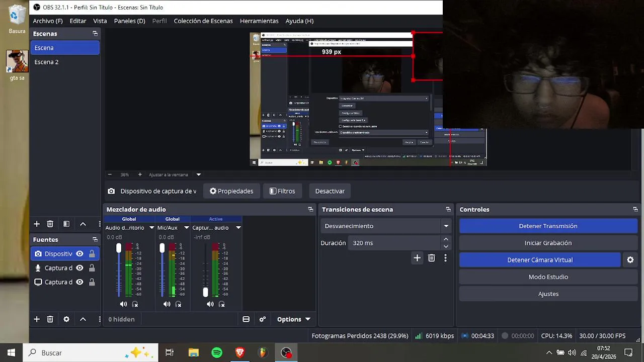Add a scene transition with plus icon
This screenshot has width=644, height=362.
(x=417, y=258)
